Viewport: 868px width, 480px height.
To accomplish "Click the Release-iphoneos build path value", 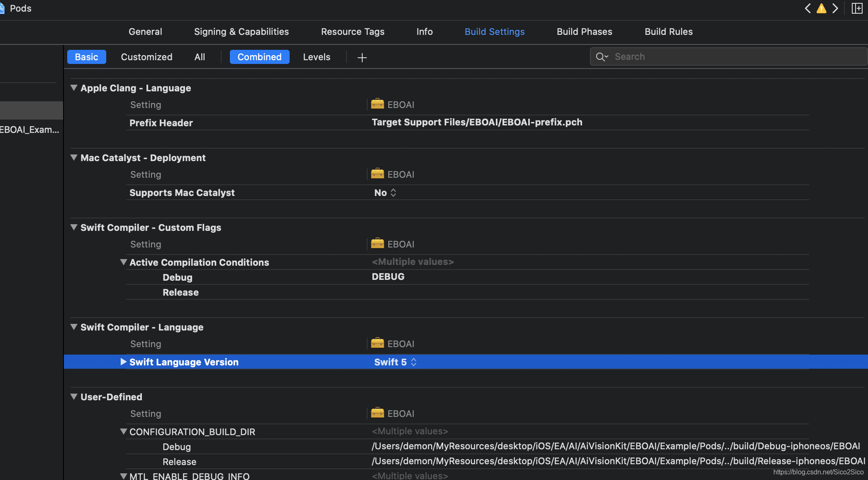I will click(x=618, y=461).
